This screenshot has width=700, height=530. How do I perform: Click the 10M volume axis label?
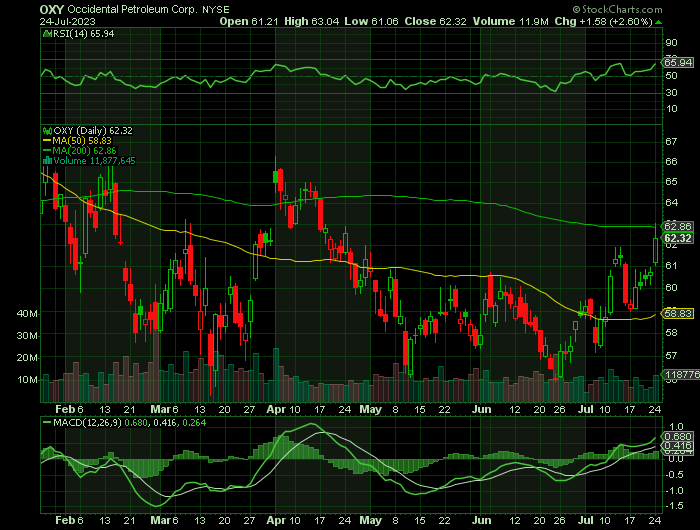(27, 380)
